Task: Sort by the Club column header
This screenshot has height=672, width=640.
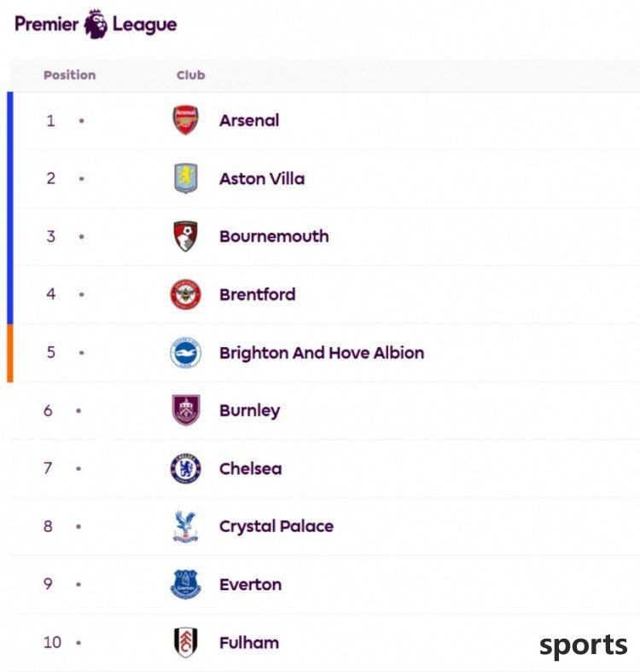Action: (x=191, y=75)
